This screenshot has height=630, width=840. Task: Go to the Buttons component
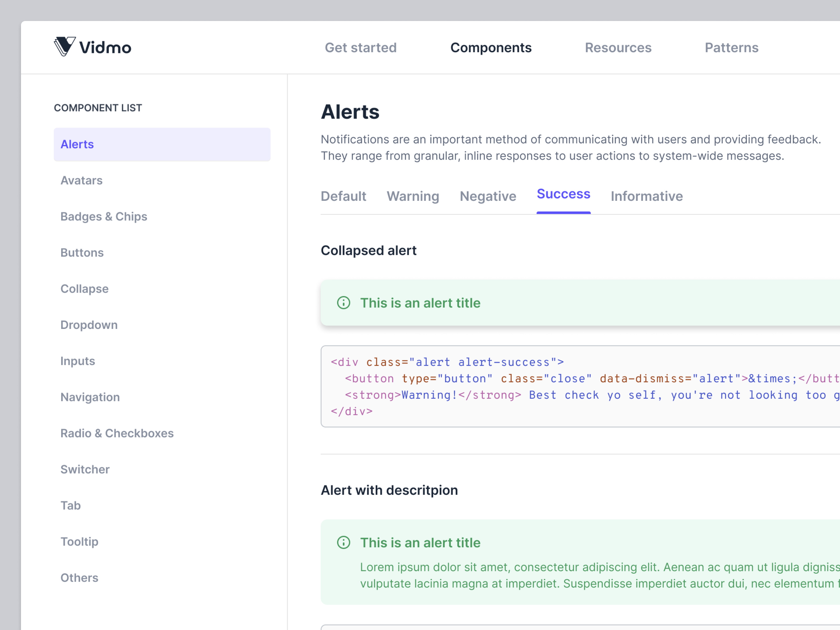(82, 253)
